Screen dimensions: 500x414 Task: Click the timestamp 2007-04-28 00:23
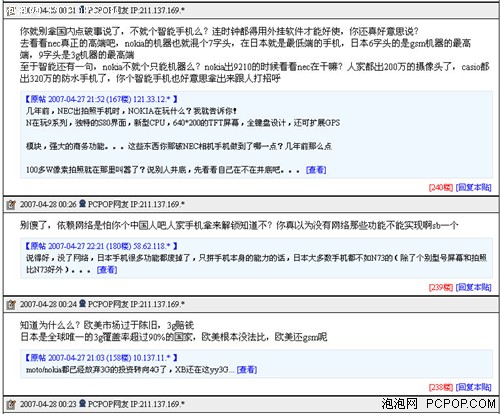click(x=48, y=404)
